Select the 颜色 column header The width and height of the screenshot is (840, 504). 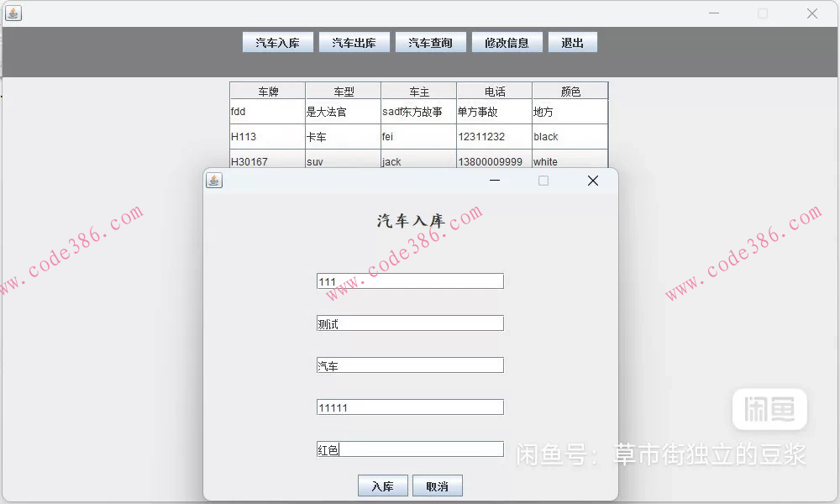pyautogui.click(x=570, y=90)
